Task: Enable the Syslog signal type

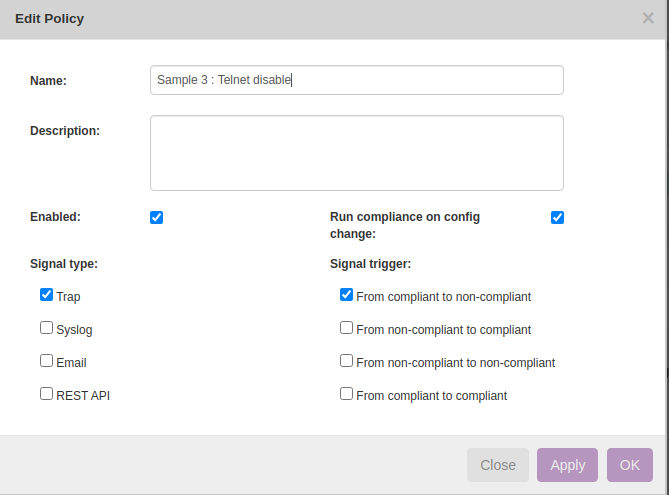Action: (47, 328)
